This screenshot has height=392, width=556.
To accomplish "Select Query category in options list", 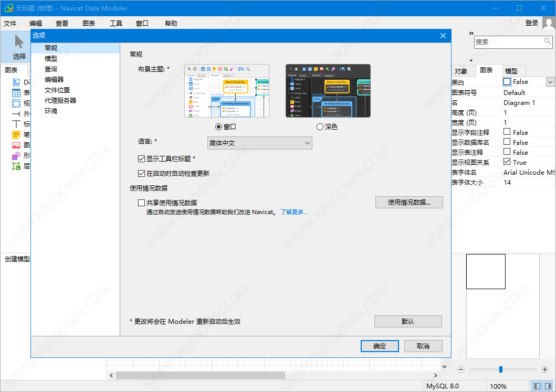I will (x=76, y=69).
